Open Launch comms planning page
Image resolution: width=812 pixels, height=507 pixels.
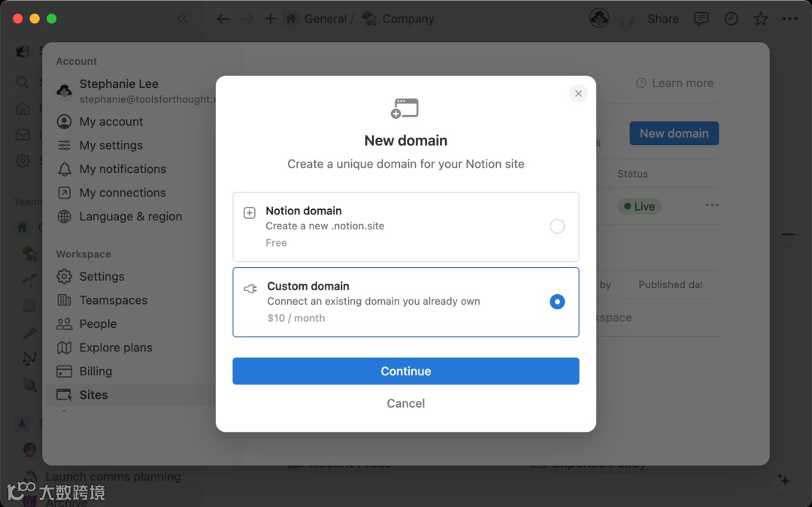113,476
